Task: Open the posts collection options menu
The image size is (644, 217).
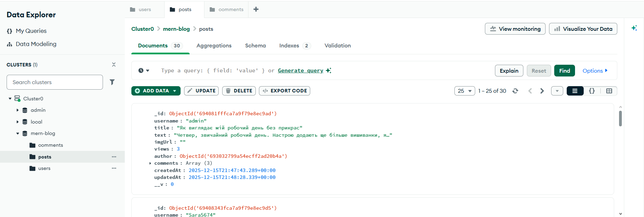Action: pos(114,157)
